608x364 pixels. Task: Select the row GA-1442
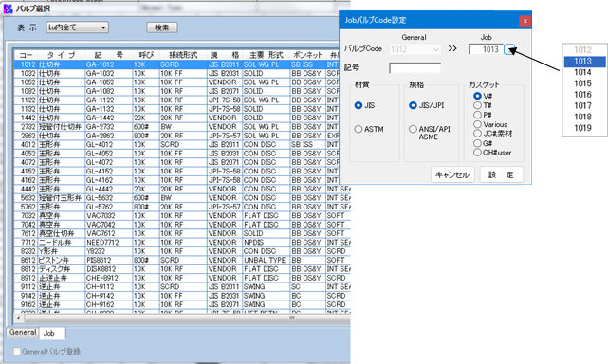tap(182, 118)
